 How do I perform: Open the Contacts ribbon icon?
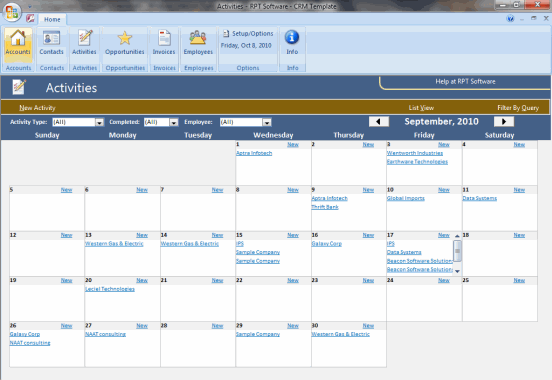point(51,42)
